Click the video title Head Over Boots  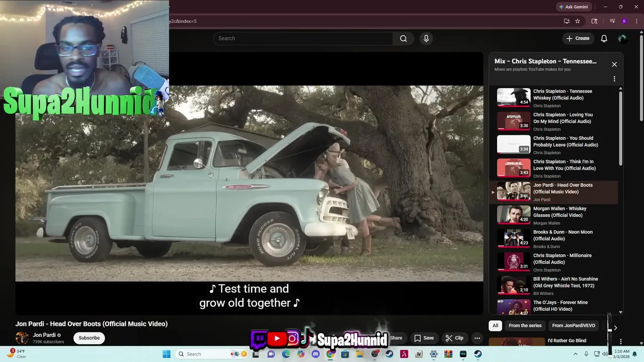click(x=92, y=324)
